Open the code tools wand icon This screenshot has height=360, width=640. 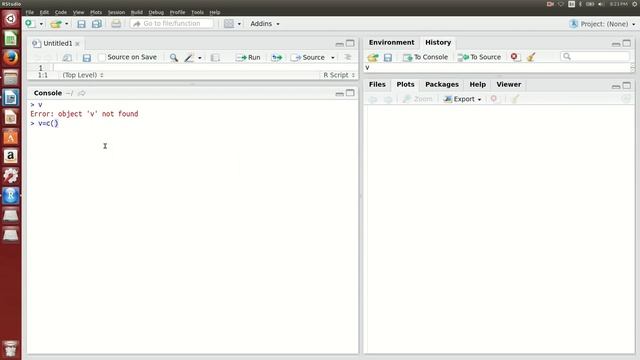pyautogui.click(x=189, y=58)
